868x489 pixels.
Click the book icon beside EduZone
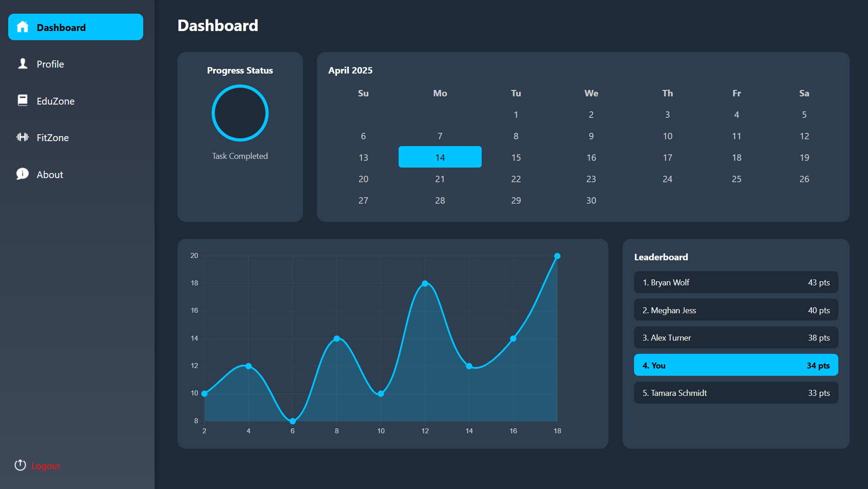[x=22, y=100]
